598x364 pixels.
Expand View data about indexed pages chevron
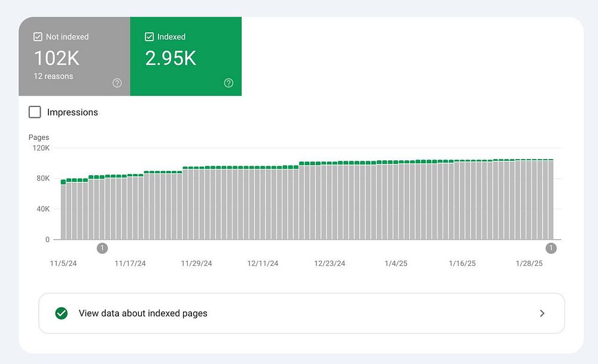(x=542, y=313)
